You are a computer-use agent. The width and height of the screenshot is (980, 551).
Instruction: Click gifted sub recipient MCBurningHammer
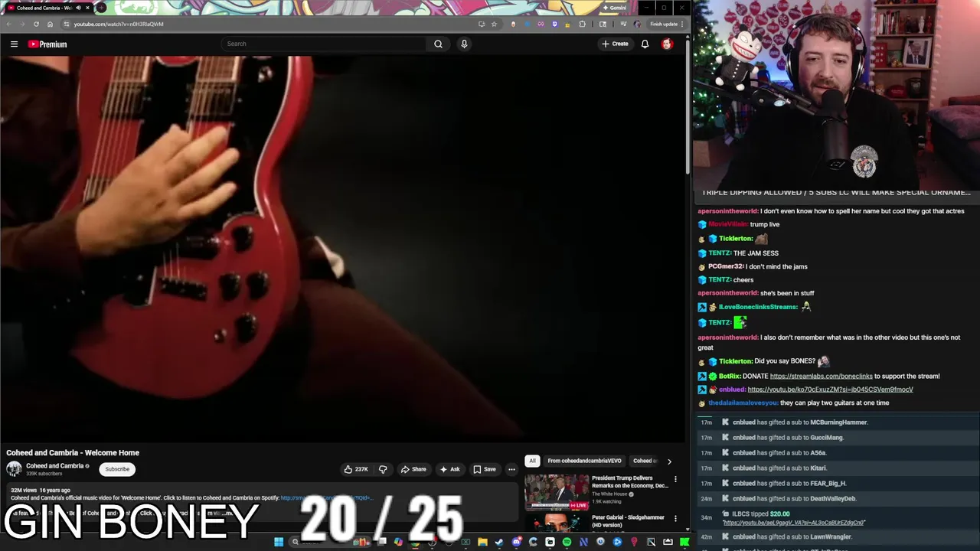838,422
